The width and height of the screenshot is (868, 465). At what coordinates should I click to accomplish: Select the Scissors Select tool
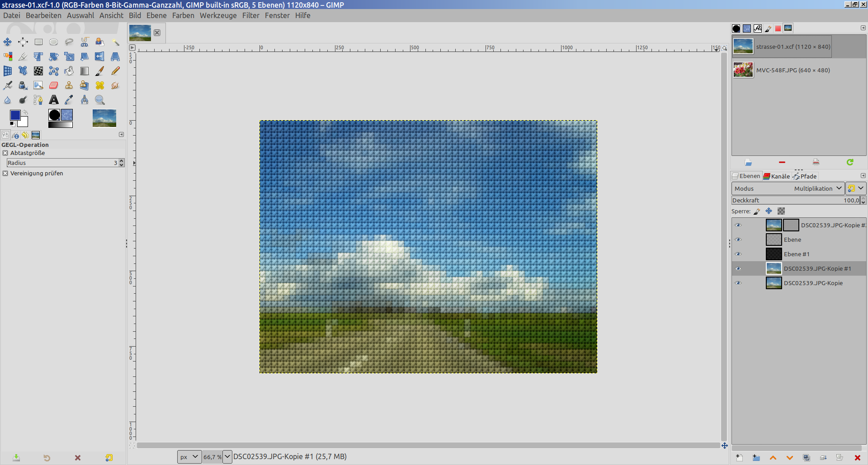85,42
